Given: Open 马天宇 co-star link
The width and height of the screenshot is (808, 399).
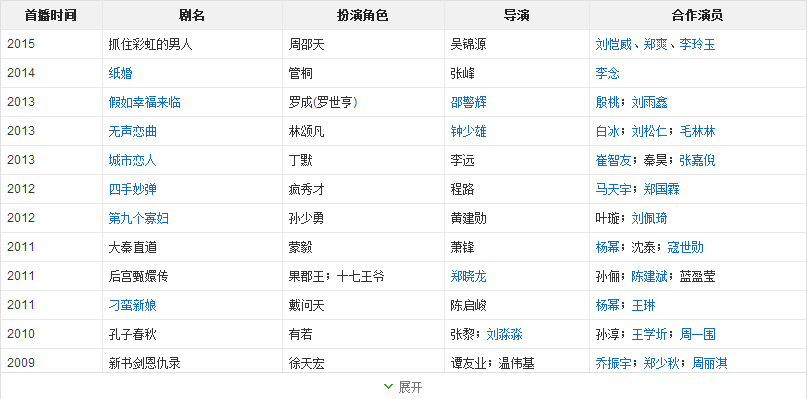Looking at the screenshot, I should pyautogui.click(x=613, y=189).
